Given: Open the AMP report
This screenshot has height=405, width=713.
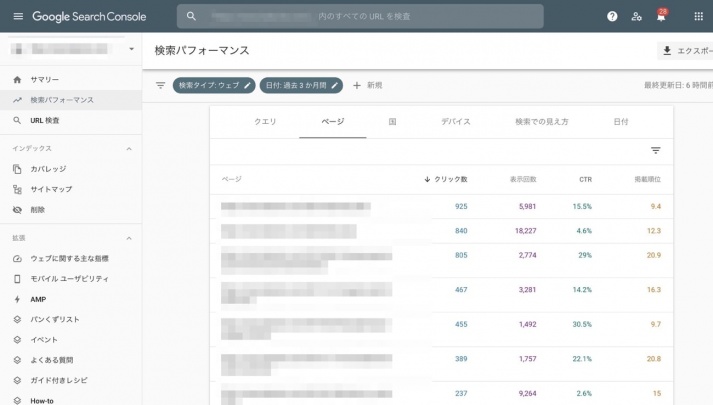Looking at the screenshot, I should (38, 299).
